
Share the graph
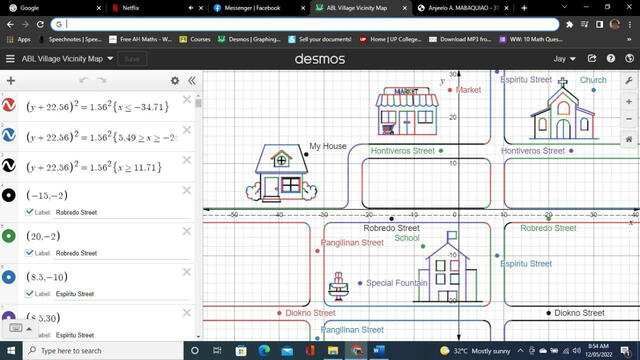tap(592, 59)
